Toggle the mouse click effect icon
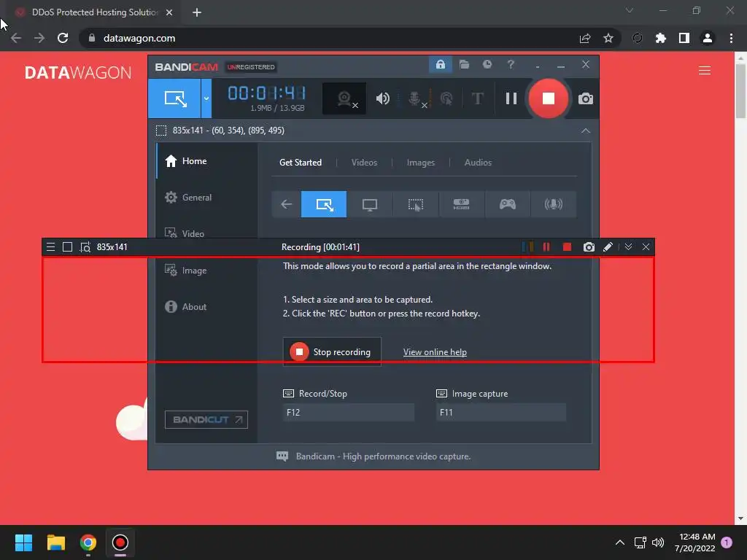Image resolution: width=747 pixels, height=560 pixels. (446, 98)
